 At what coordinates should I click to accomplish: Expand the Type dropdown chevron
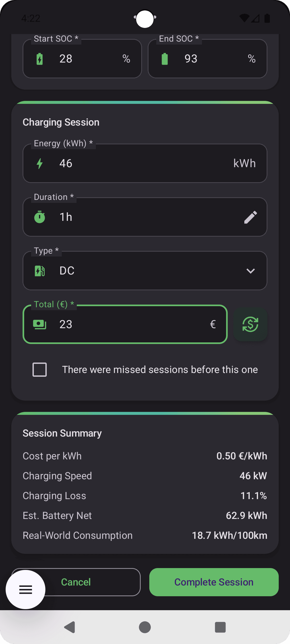pos(251,271)
